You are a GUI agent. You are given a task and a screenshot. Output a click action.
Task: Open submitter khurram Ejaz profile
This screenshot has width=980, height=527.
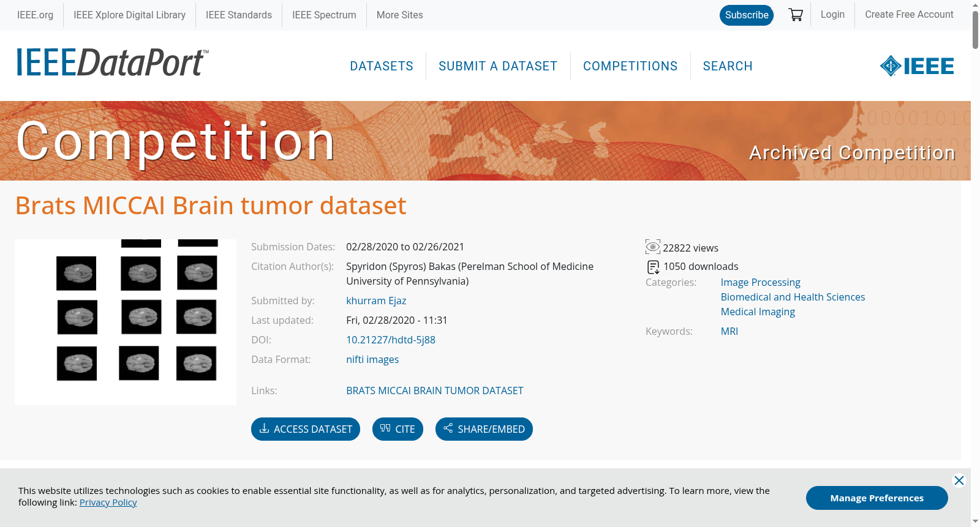[x=376, y=301]
